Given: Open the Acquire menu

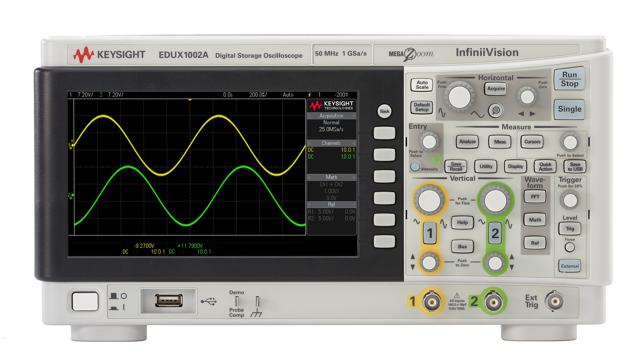Looking at the screenshot, I should point(496,89).
